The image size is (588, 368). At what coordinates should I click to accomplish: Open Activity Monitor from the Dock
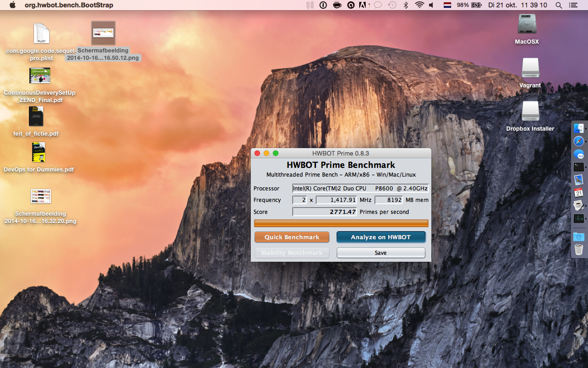(579, 218)
